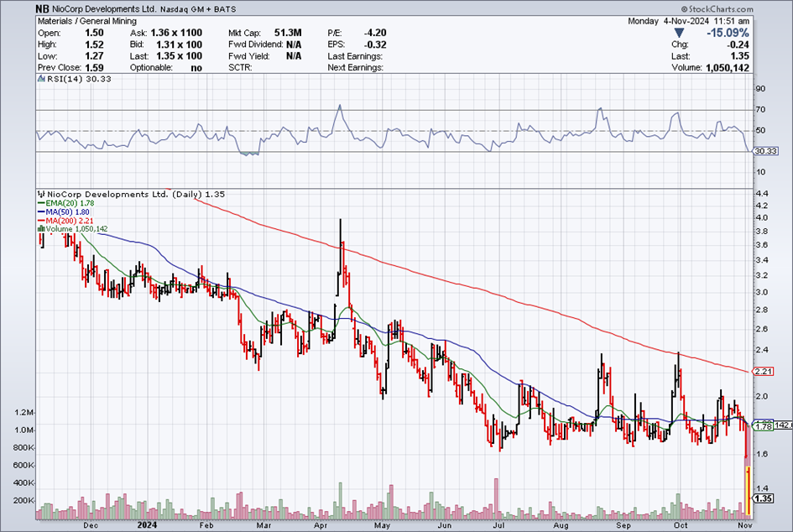Click the Next Earnings label

pyautogui.click(x=355, y=68)
